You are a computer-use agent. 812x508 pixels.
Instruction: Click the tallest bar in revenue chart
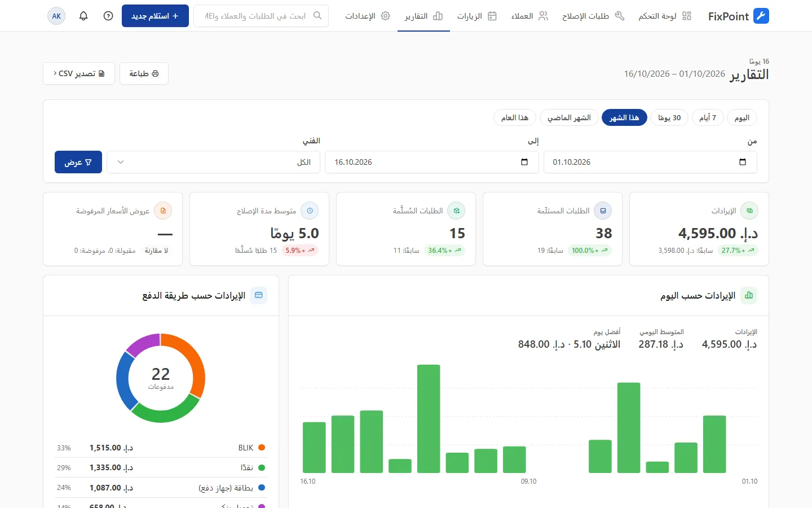[429, 419]
